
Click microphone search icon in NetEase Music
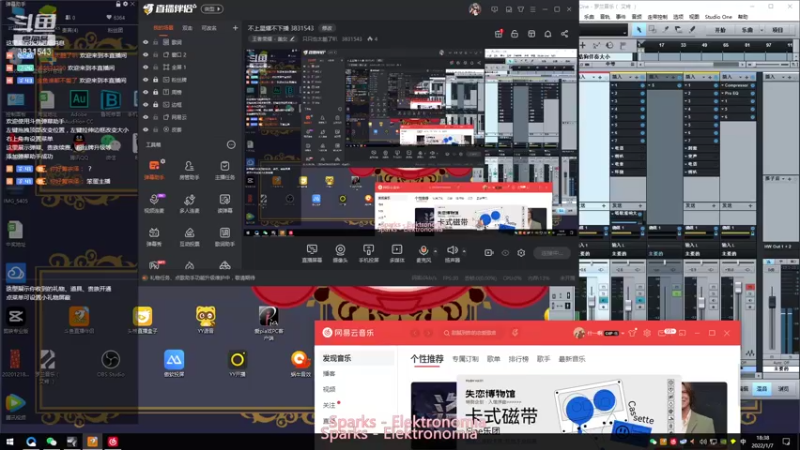tap(515, 333)
